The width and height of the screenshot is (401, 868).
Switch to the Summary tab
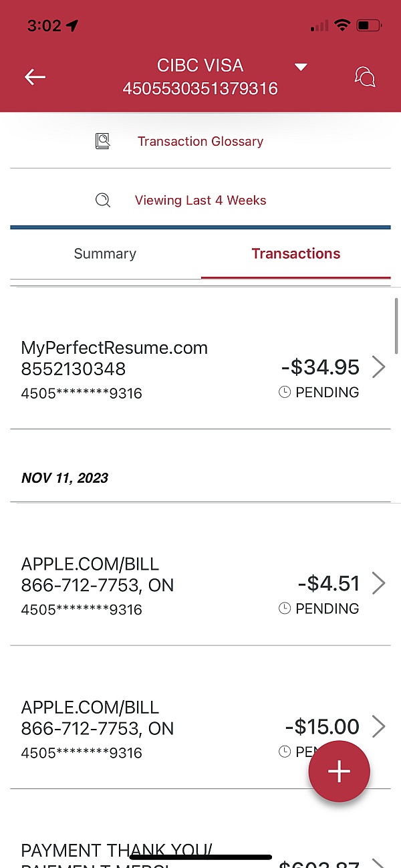[105, 253]
